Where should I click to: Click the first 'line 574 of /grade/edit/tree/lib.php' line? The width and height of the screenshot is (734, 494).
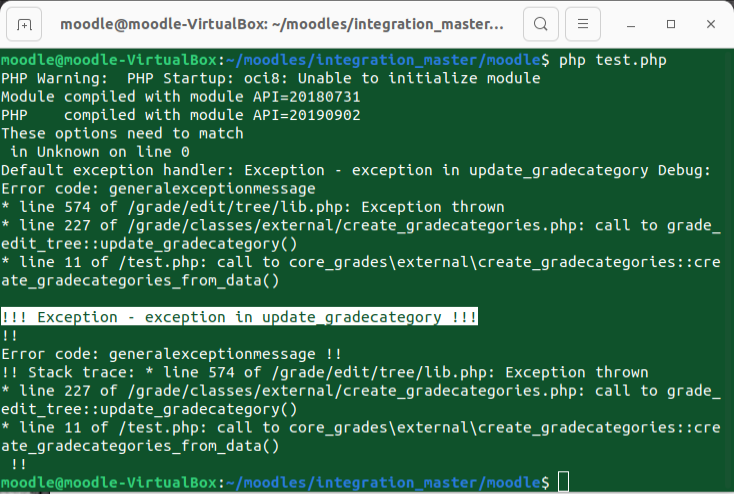(253, 207)
